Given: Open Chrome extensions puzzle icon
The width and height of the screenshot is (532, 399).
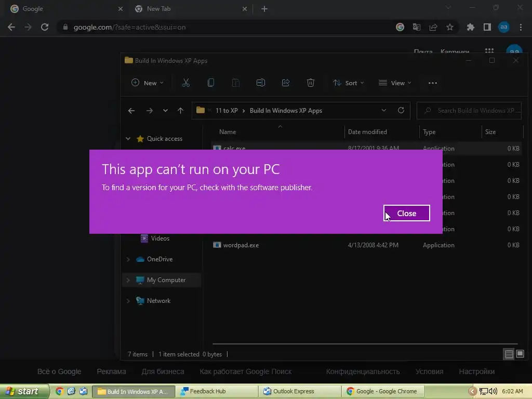Looking at the screenshot, I should [470, 27].
